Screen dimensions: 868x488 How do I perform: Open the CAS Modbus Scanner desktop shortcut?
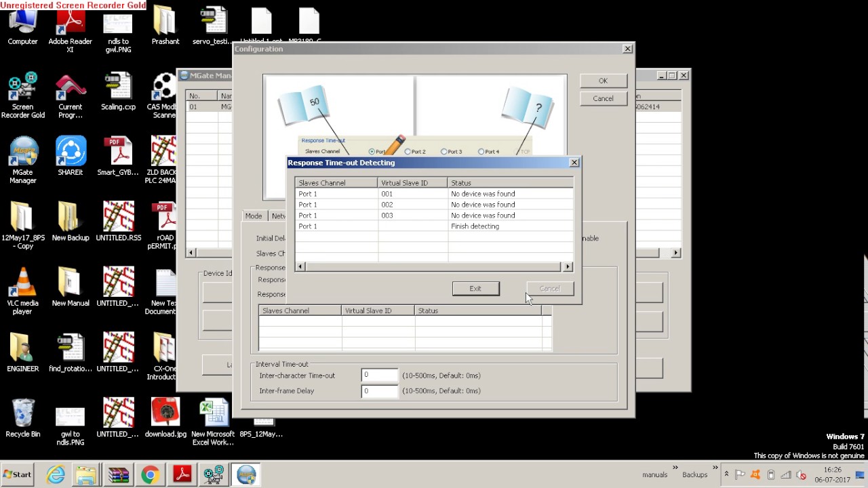pyautogui.click(x=163, y=96)
